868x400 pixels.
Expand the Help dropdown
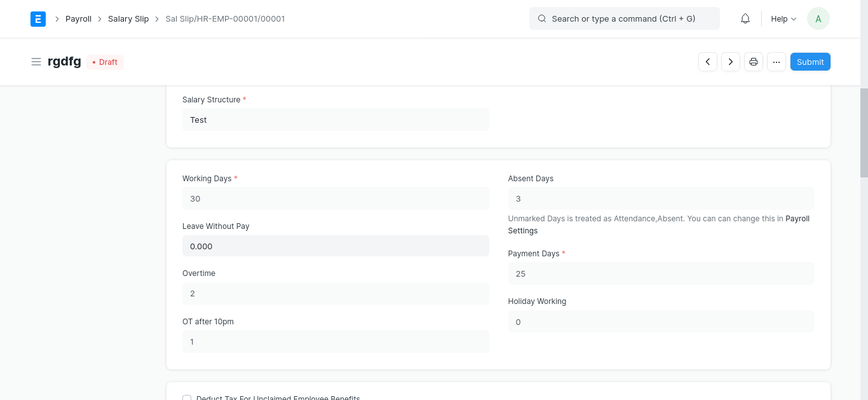(783, 19)
